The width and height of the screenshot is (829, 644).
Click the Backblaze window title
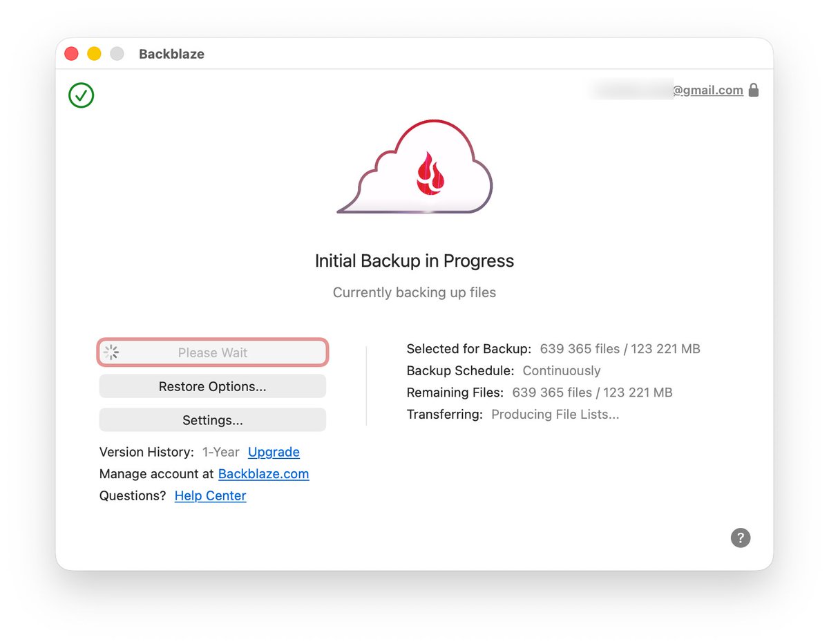click(x=171, y=54)
